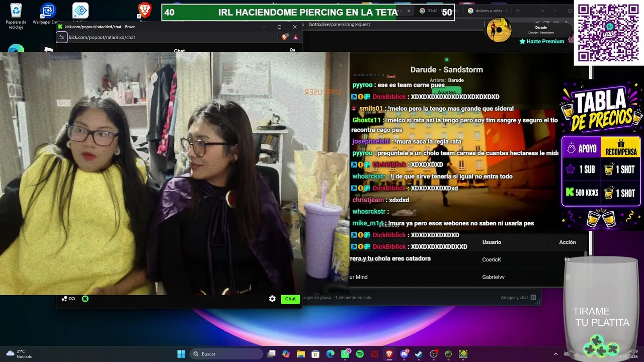Open Amigos y chat panel
Viewport: 644px width, 362px height.
518,298
